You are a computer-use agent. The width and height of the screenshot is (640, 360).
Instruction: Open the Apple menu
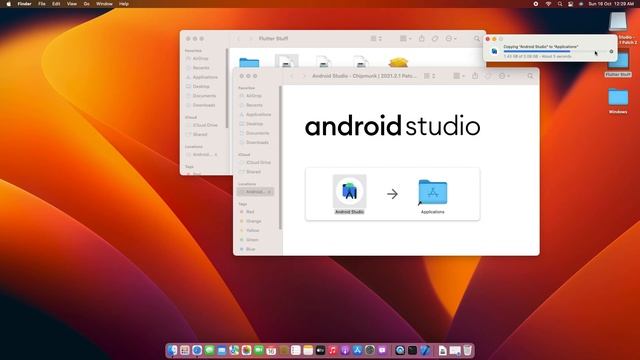tap(8, 4)
